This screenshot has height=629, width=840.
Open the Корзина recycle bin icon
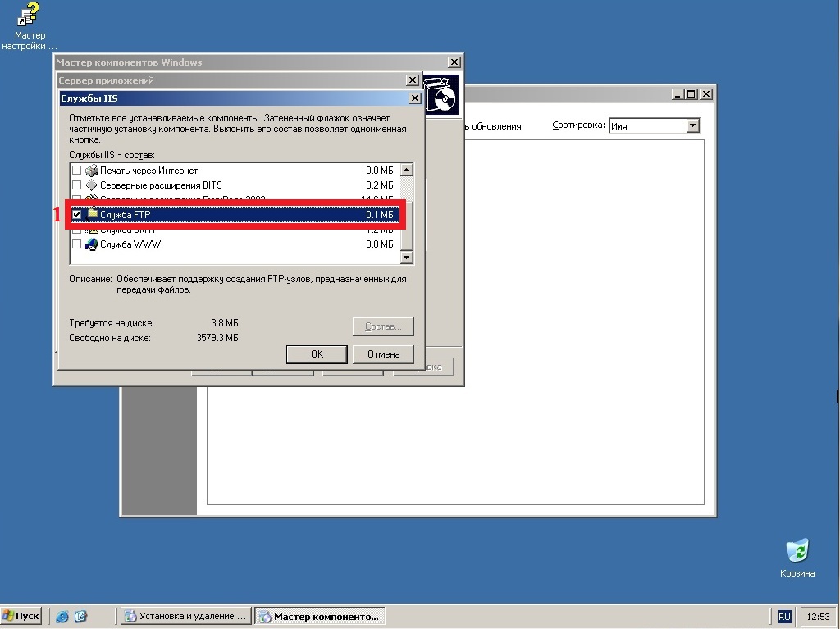coord(797,558)
